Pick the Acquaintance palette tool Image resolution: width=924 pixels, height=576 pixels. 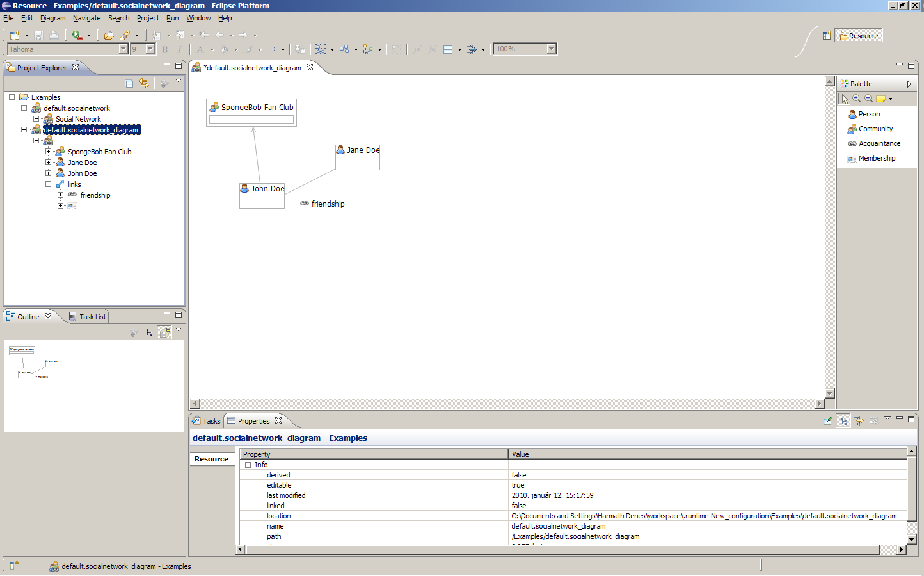(874, 143)
